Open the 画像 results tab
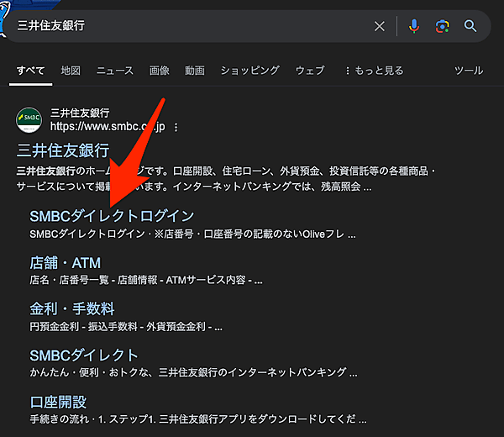 [x=159, y=71]
